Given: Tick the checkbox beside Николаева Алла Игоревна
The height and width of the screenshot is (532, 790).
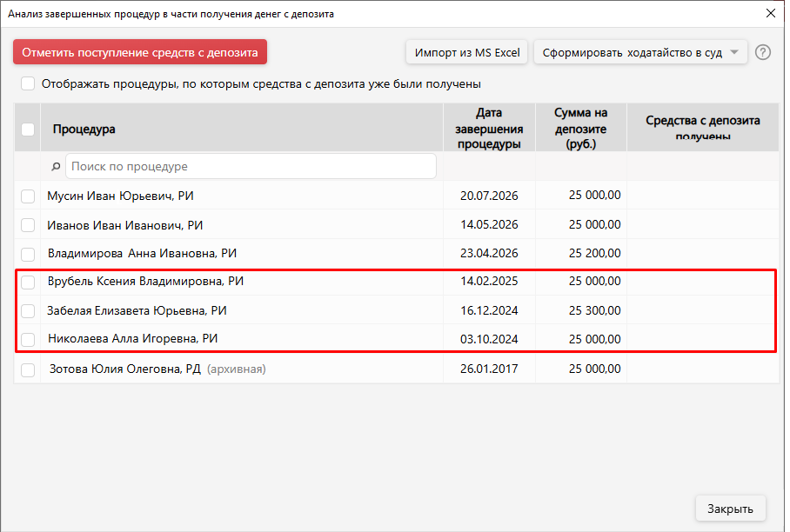Looking at the screenshot, I should 28,339.
